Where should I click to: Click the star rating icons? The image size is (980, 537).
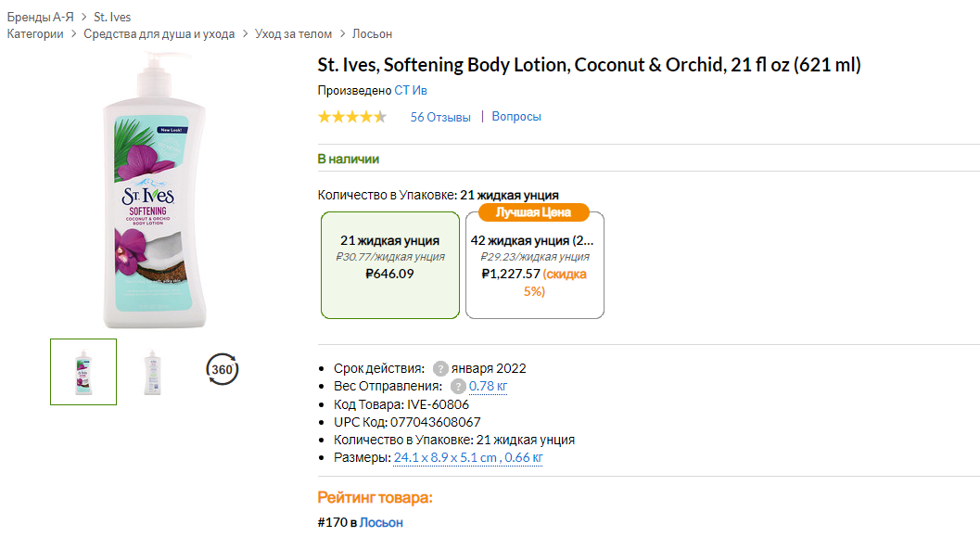pyautogui.click(x=352, y=117)
